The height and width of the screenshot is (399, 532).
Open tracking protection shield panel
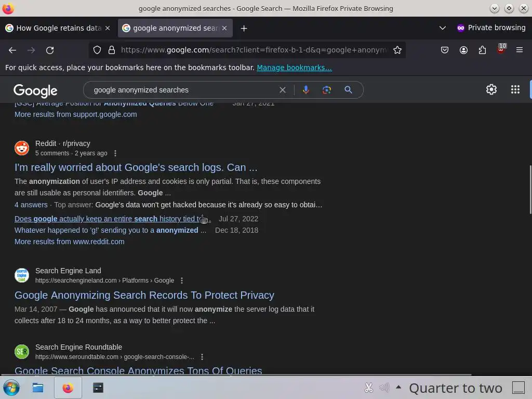click(x=97, y=50)
